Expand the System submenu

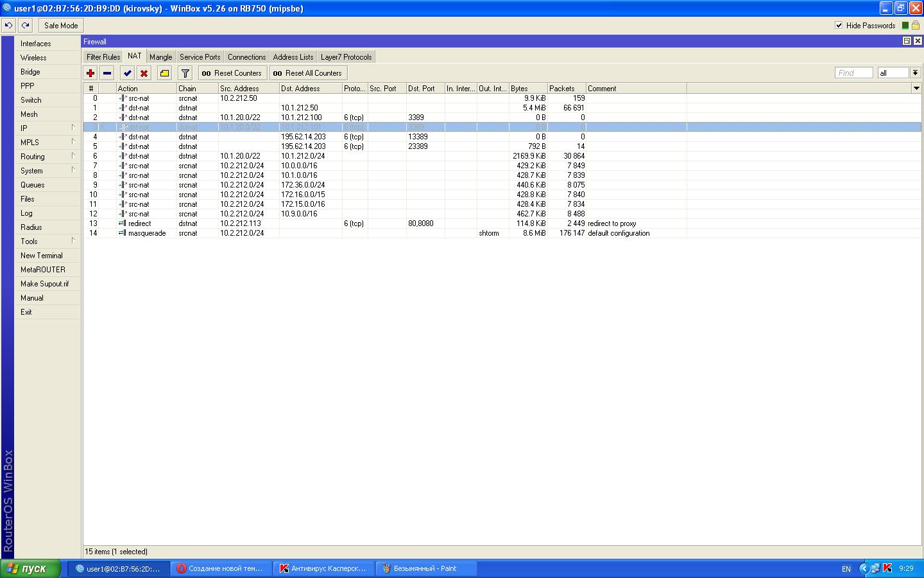(x=48, y=171)
